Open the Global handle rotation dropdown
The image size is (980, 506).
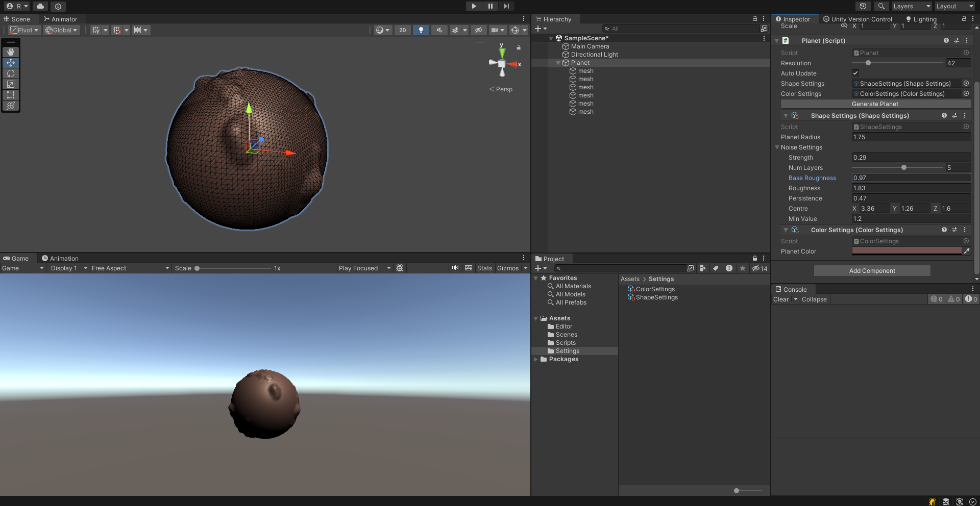(61, 30)
